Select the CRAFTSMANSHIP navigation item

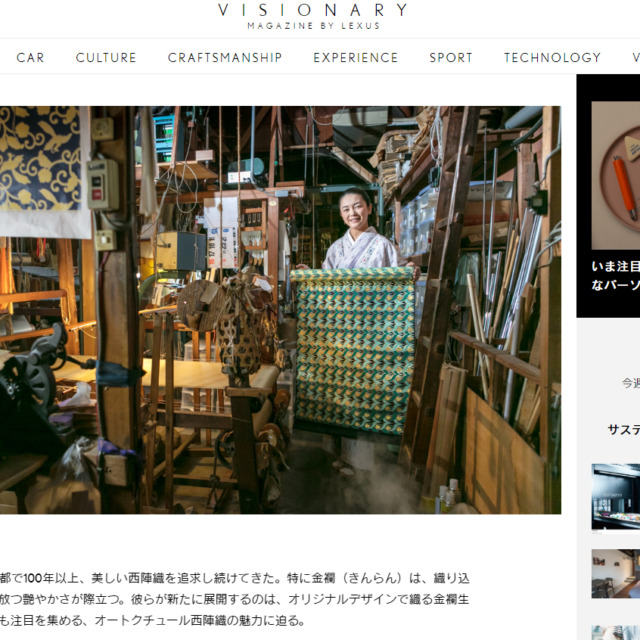pyautogui.click(x=225, y=58)
